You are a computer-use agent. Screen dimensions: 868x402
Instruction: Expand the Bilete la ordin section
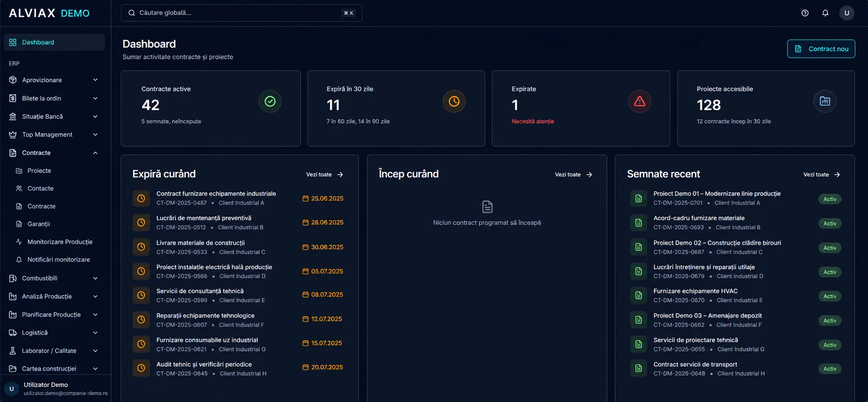54,98
